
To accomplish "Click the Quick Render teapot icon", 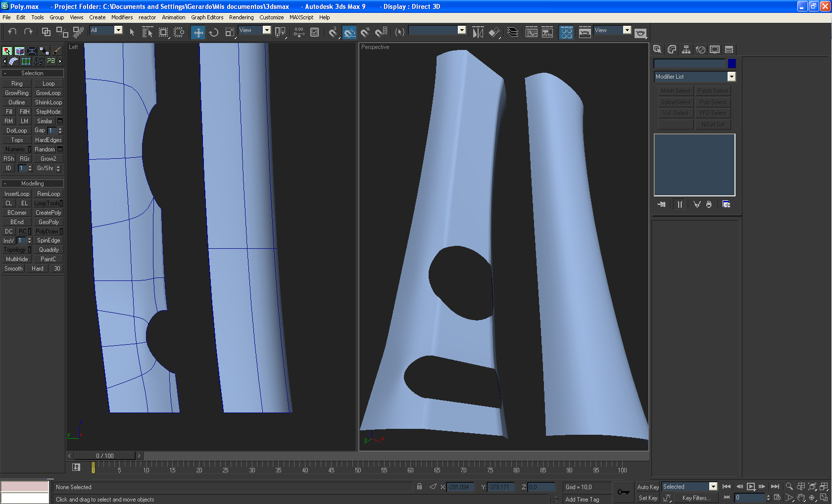I will (x=640, y=33).
